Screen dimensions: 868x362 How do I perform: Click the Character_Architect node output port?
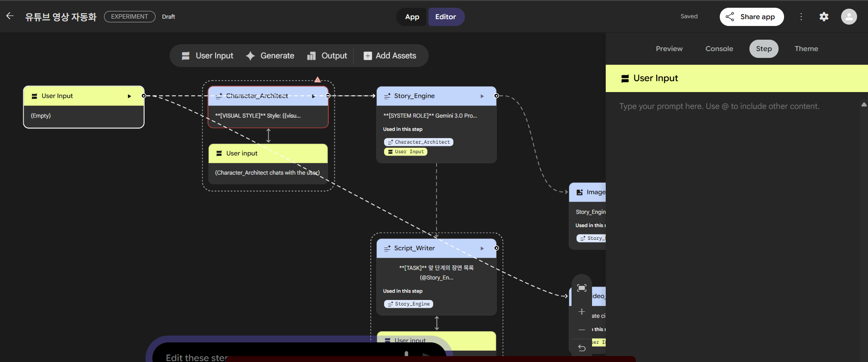[x=328, y=96]
